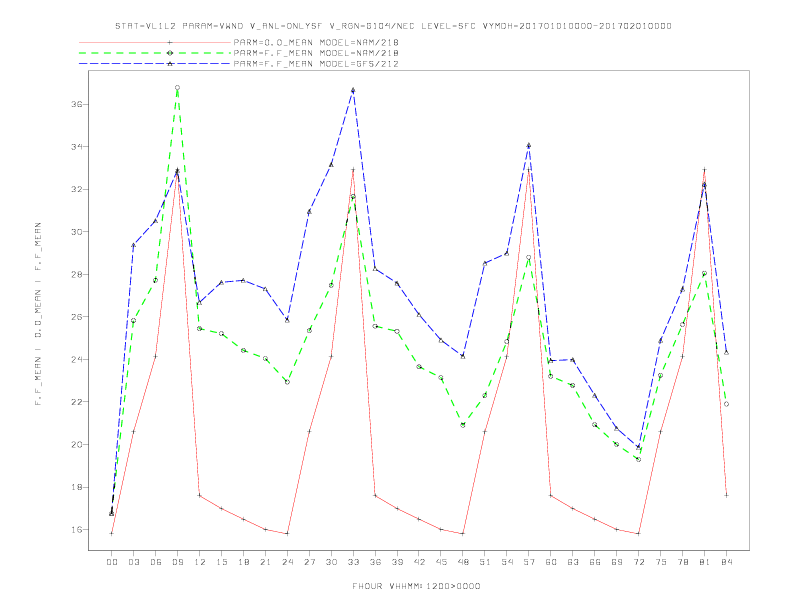
Task: Click the x-axis tick label 75
Action: point(661,562)
